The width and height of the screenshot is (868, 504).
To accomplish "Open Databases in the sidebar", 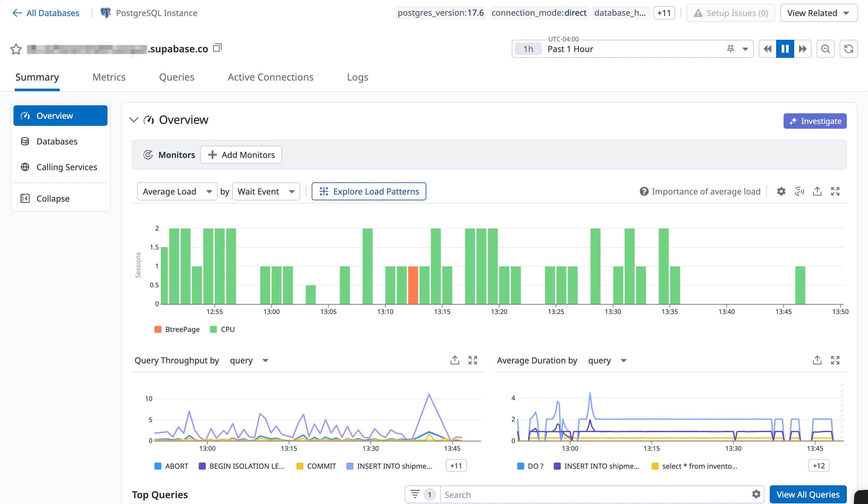I will coord(57,141).
